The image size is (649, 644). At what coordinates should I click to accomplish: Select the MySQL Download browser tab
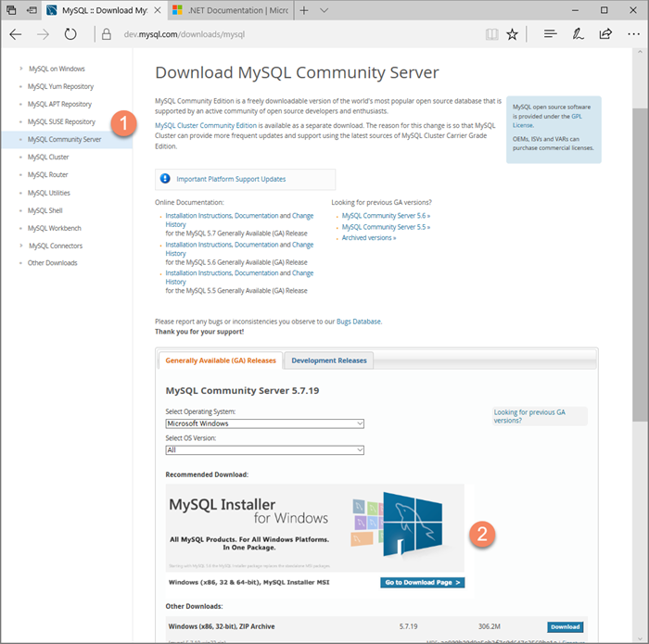tap(104, 10)
